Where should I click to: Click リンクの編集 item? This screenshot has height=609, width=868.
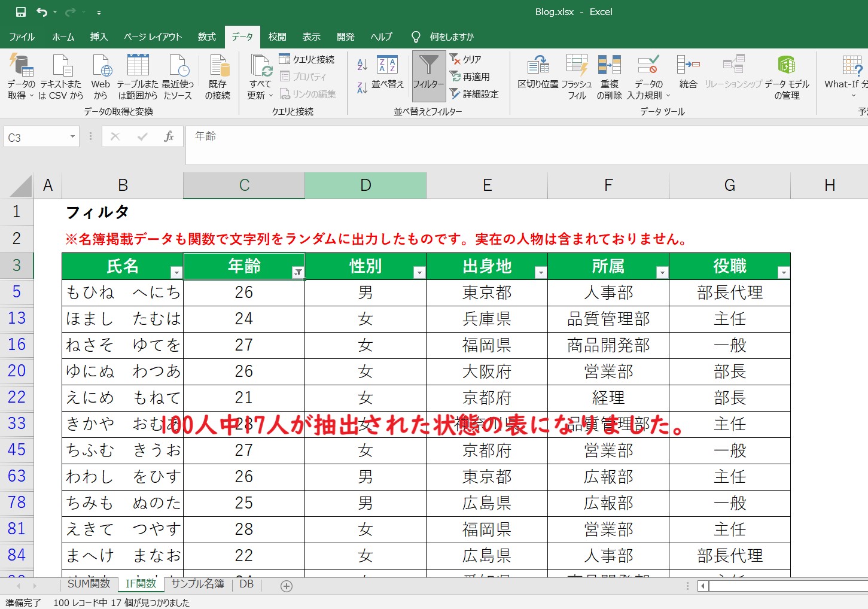[308, 94]
